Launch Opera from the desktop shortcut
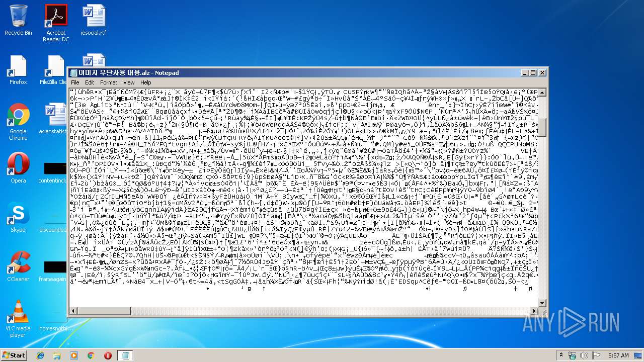The width and height of the screenshot is (644, 362). point(18,167)
